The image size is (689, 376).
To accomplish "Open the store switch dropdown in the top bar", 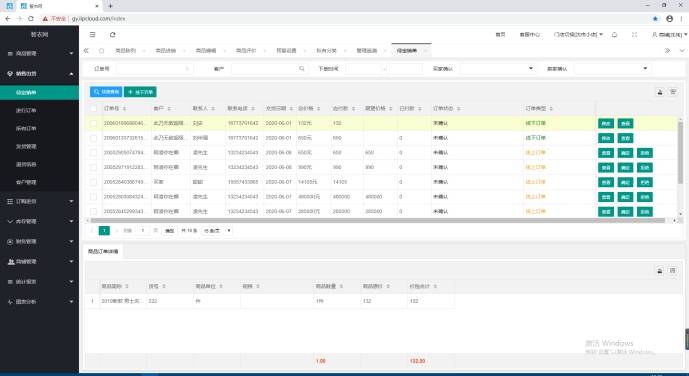I will tap(578, 35).
